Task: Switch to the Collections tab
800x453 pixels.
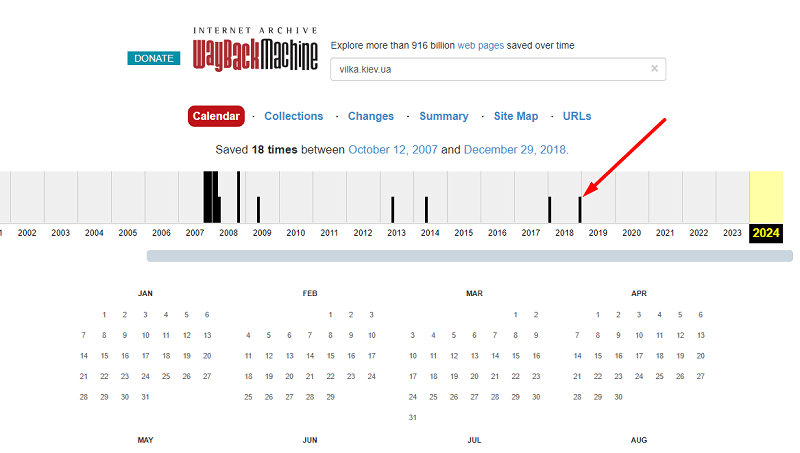Action: pyautogui.click(x=293, y=116)
